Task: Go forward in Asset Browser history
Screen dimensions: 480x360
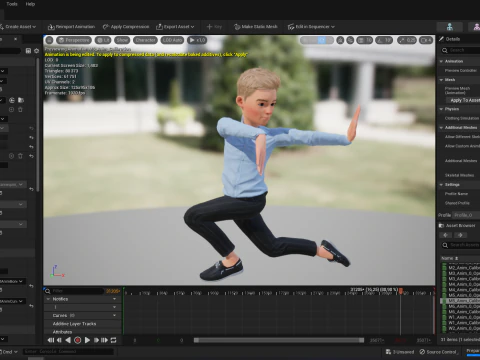Action: point(460,235)
